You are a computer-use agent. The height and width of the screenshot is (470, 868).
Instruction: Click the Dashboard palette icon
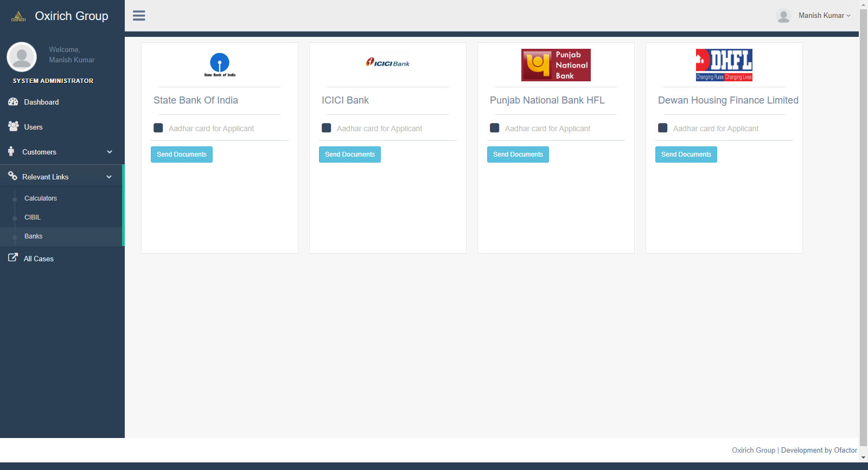[x=13, y=102]
